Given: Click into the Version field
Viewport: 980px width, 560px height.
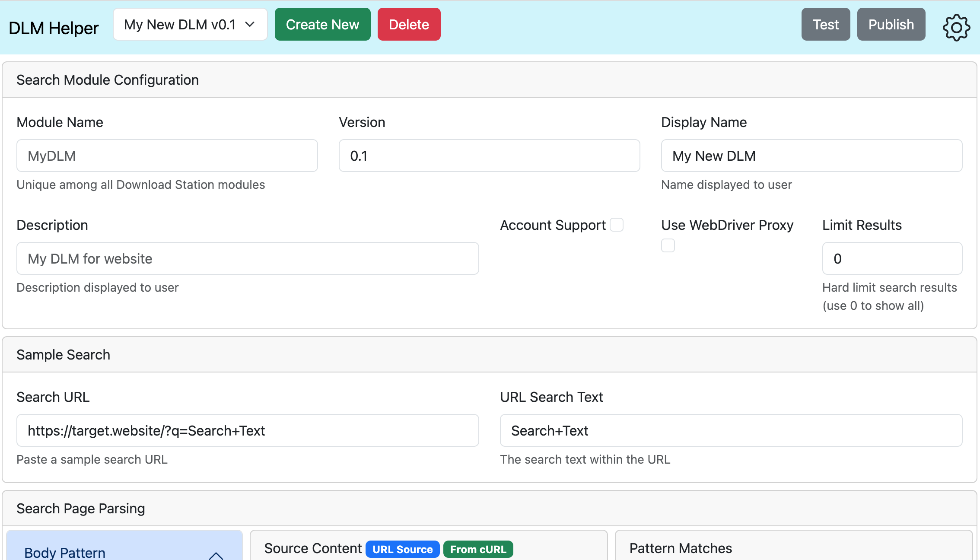Looking at the screenshot, I should pyautogui.click(x=489, y=156).
